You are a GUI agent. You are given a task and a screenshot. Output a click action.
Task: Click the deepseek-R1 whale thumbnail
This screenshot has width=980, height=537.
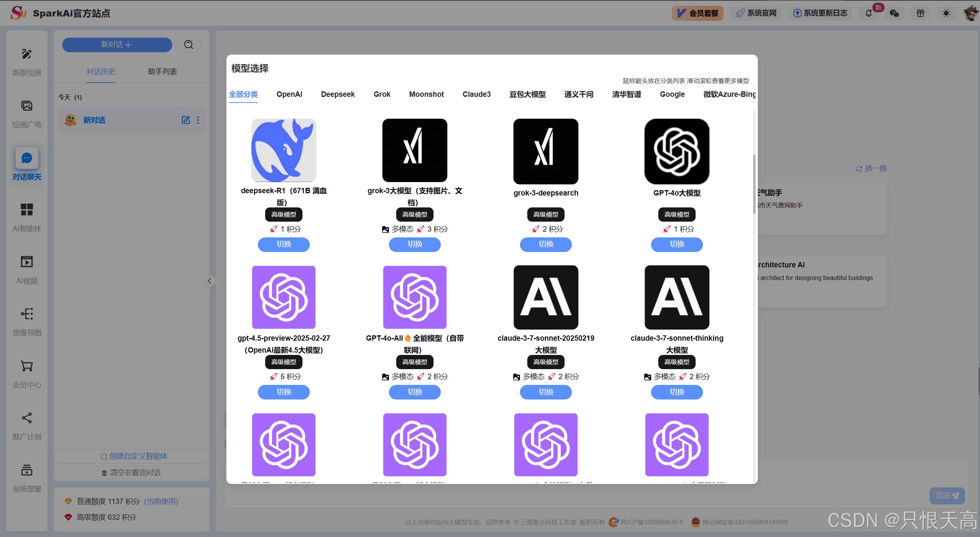pos(284,150)
